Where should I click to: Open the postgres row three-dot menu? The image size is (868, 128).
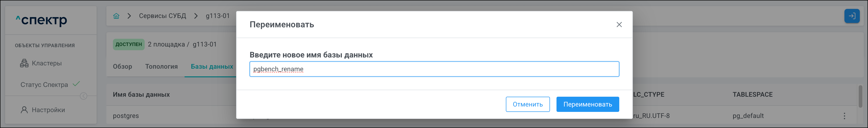pos(844,116)
